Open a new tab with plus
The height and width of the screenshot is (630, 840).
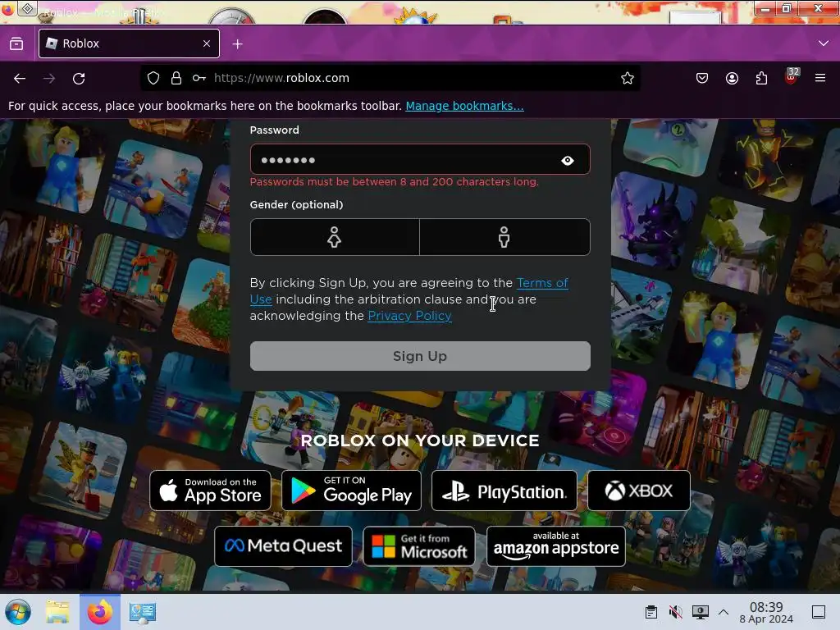pyautogui.click(x=237, y=44)
